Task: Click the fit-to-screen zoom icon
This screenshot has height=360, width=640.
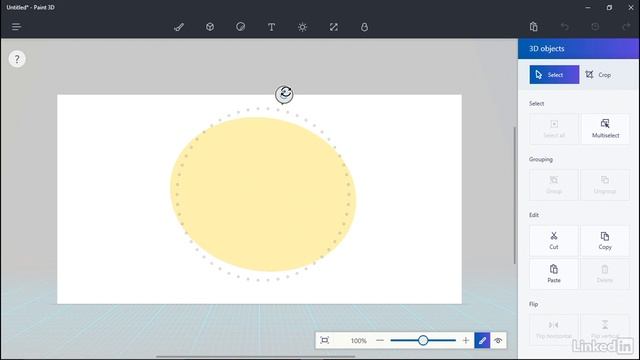Action: coord(324,340)
